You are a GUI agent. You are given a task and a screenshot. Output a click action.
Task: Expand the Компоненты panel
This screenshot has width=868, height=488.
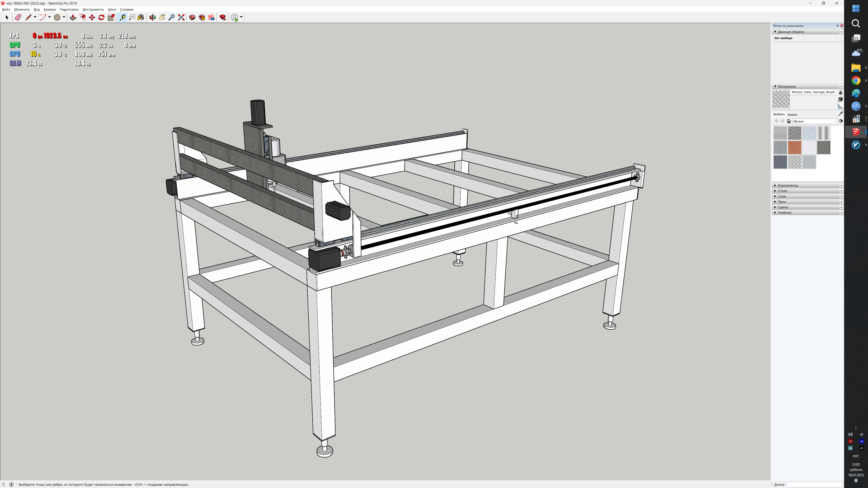pyautogui.click(x=788, y=185)
